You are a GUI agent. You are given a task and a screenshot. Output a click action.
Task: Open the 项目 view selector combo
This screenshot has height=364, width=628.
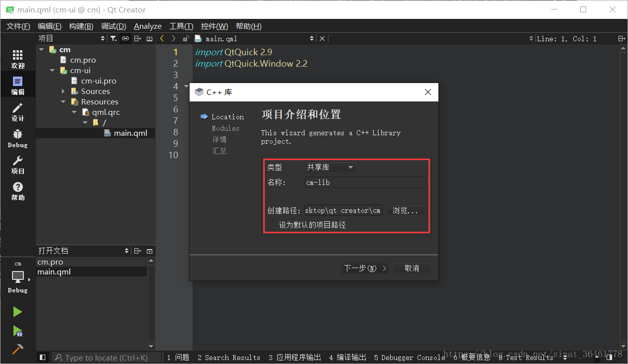tap(72, 38)
